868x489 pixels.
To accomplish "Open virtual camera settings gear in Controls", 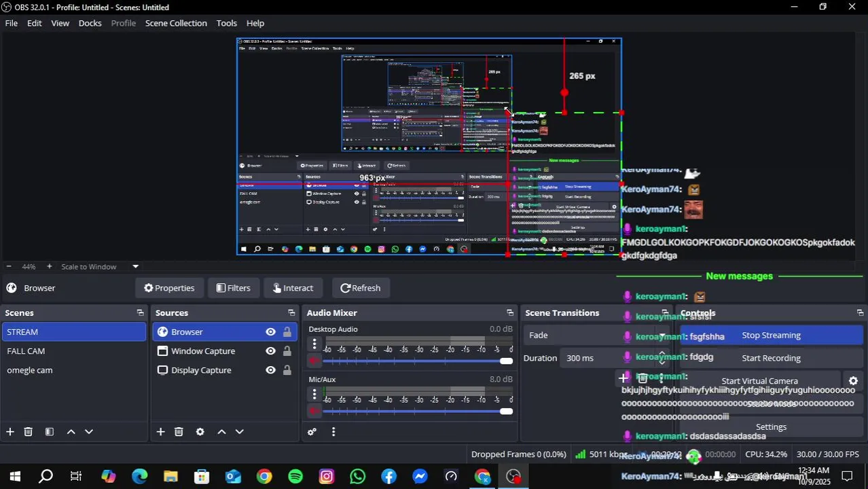I will click(x=853, y=381).
